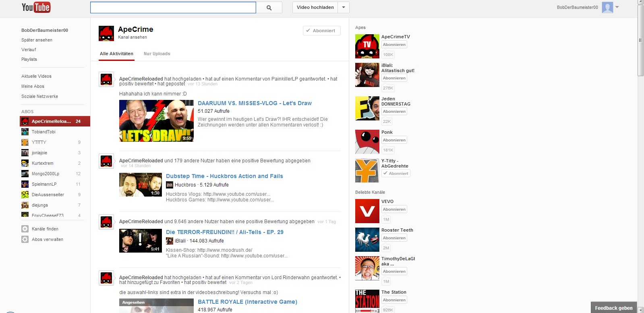Subscribe to Rooster Teeth channel

click(x=394, y=238)
